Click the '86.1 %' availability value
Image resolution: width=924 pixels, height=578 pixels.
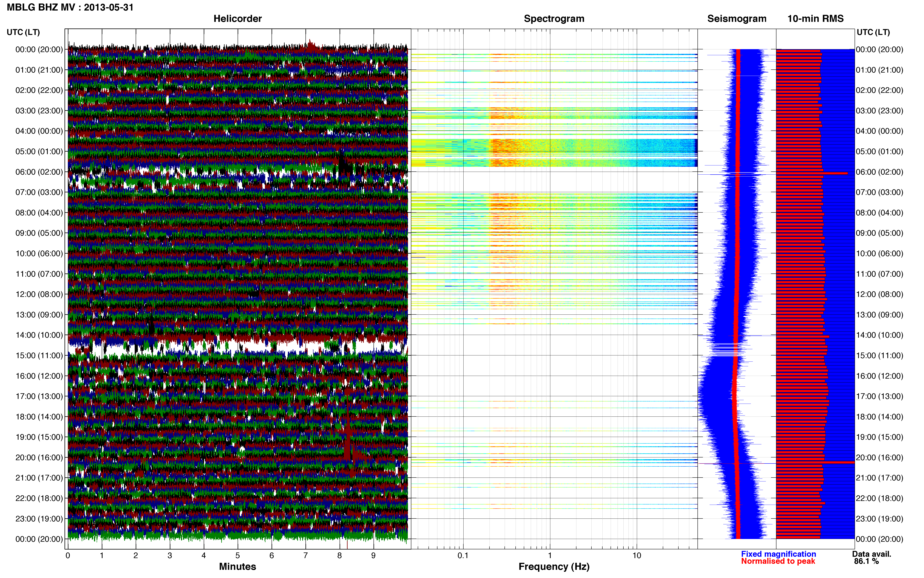[x=867, y=561]
